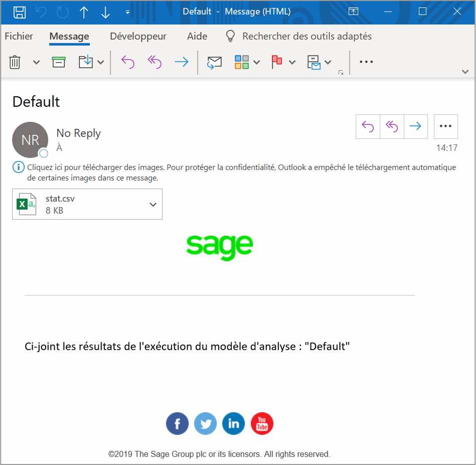Screen dimensions: 476x465
Task: Click the header Reply button near timestamp
Action: 368,126
